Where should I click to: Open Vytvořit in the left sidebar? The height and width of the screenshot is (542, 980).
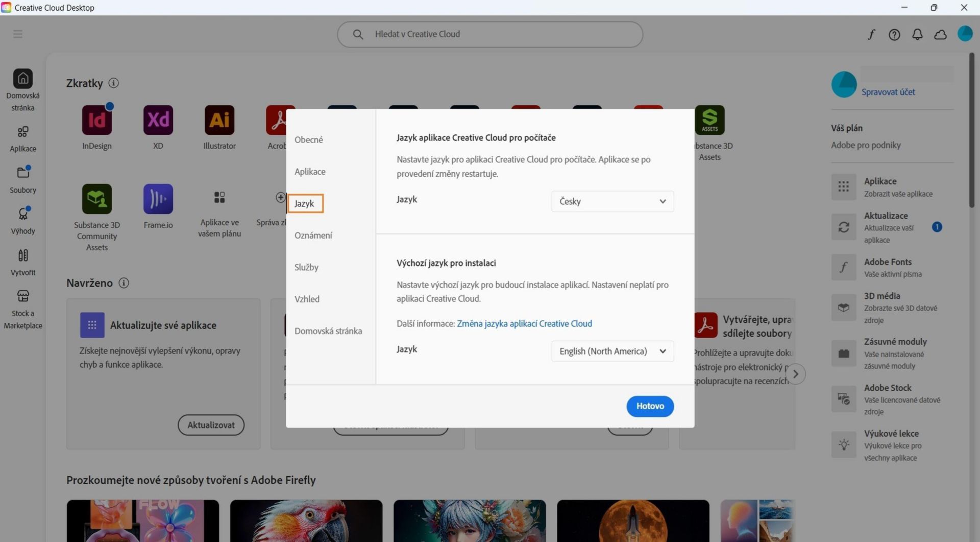tap(23, 262)
